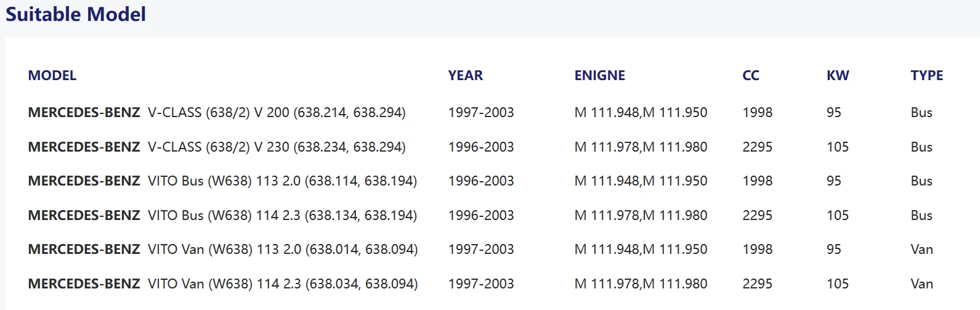
Task: Click 'VITO Van (W638) 113 2.0' model
Action: [x=225, y=250]
